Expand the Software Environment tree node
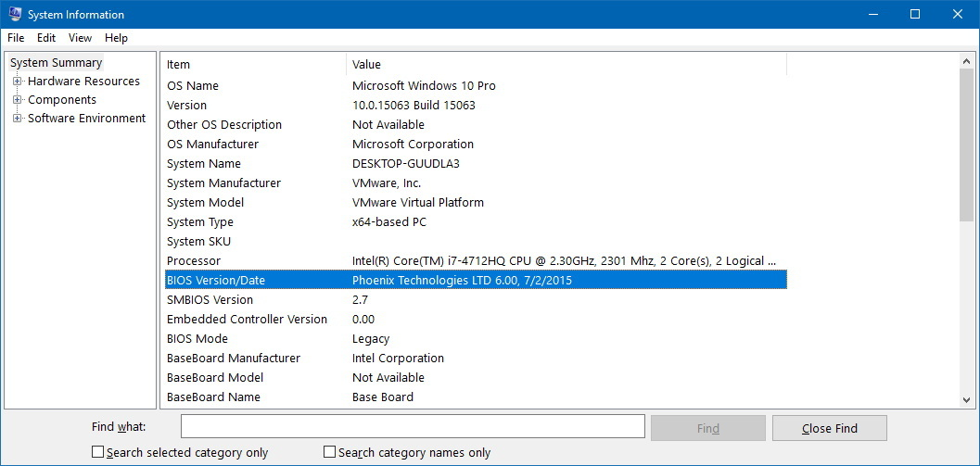Image resolution: width=980 pixels, height=466 pixels. pyautogui.click(x=17, y=118)
